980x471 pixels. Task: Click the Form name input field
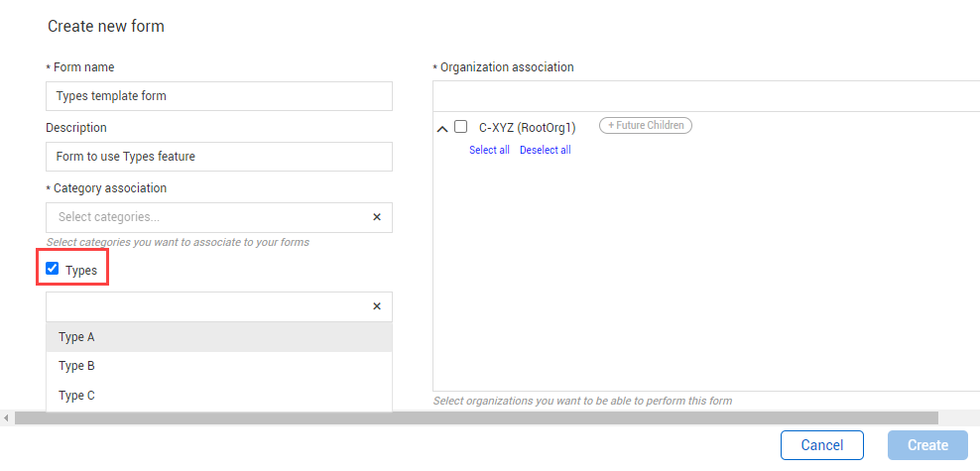tap(219, 96)
